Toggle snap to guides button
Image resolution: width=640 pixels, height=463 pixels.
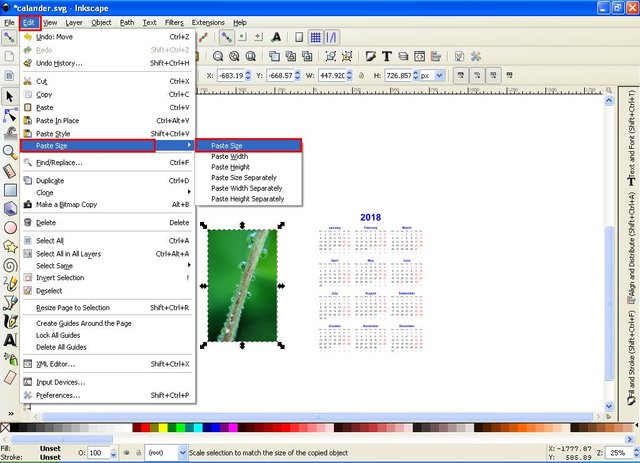(331, 38)
